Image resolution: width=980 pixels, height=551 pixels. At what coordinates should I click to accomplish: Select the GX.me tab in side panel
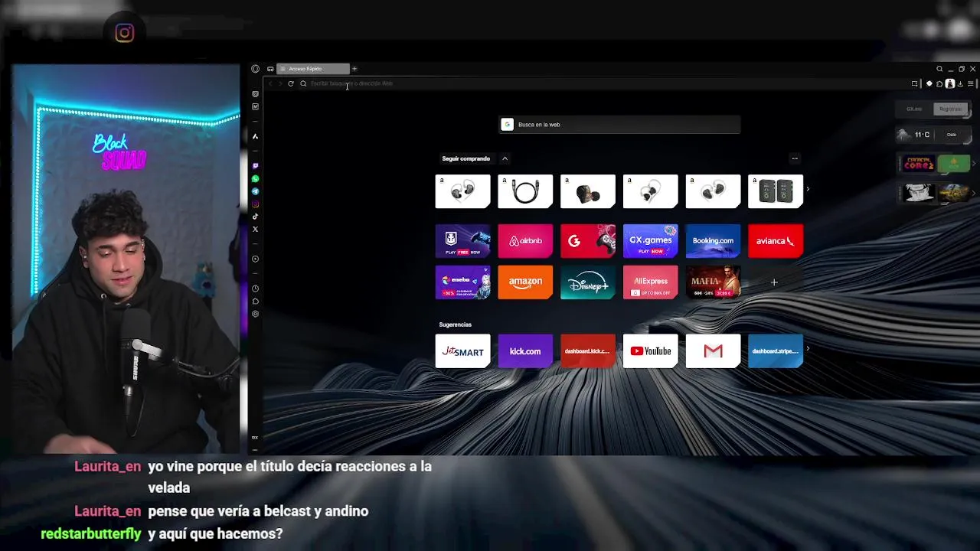click(x=914, y=109)
